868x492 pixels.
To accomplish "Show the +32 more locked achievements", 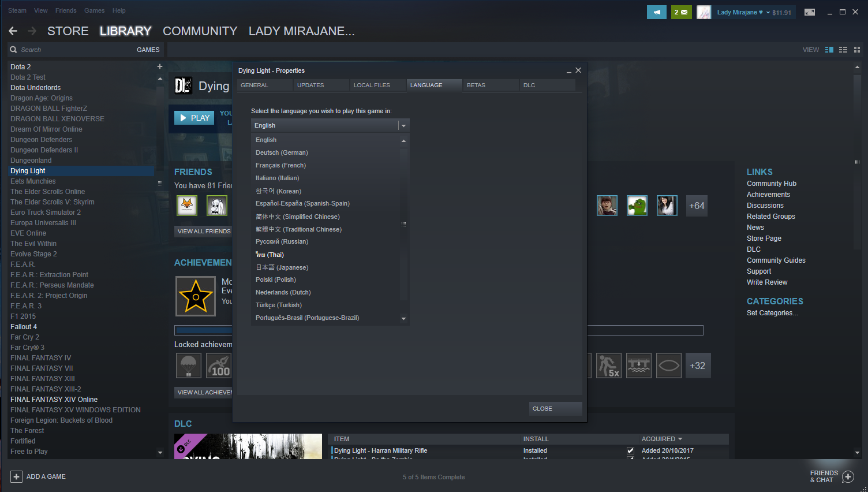I will (x=698, y=366).
